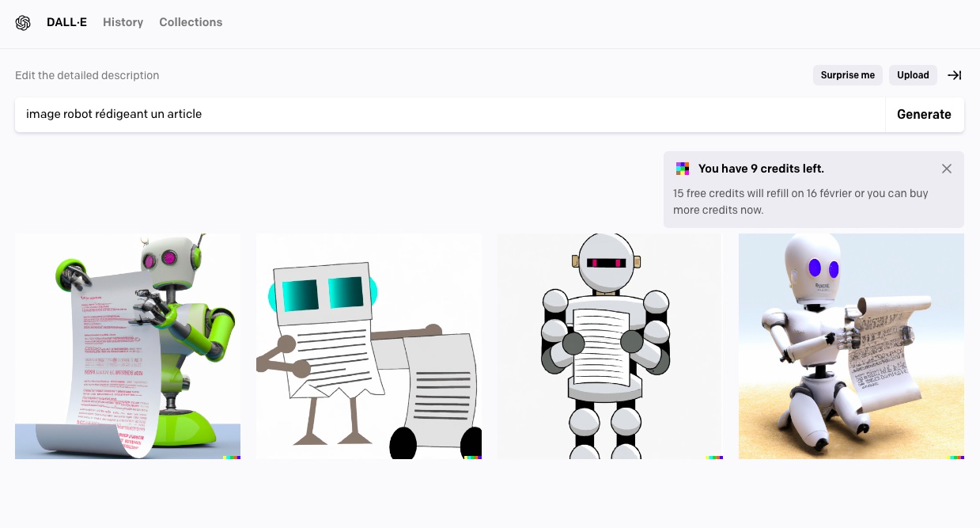Click the Upload button

tap(913, 75)
